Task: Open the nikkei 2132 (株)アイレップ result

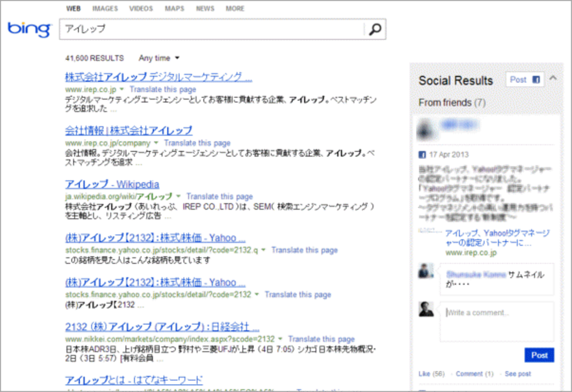Action: point(162,327)
